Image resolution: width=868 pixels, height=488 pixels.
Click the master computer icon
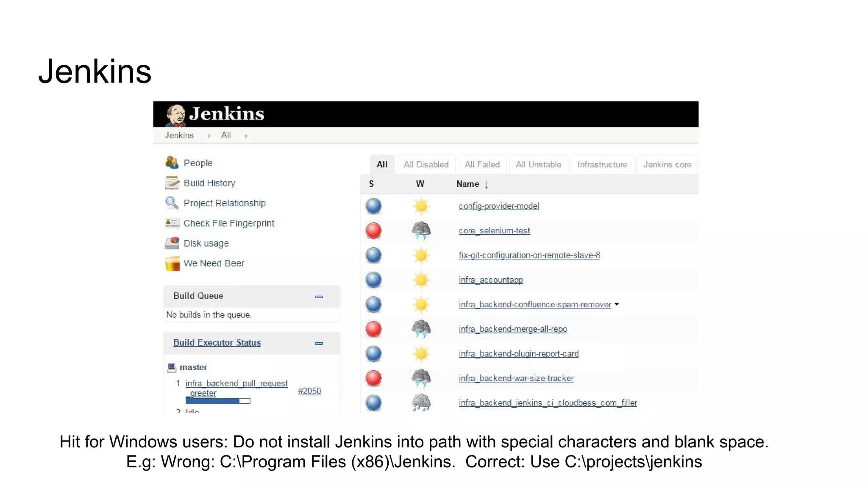tap(172, 367)
